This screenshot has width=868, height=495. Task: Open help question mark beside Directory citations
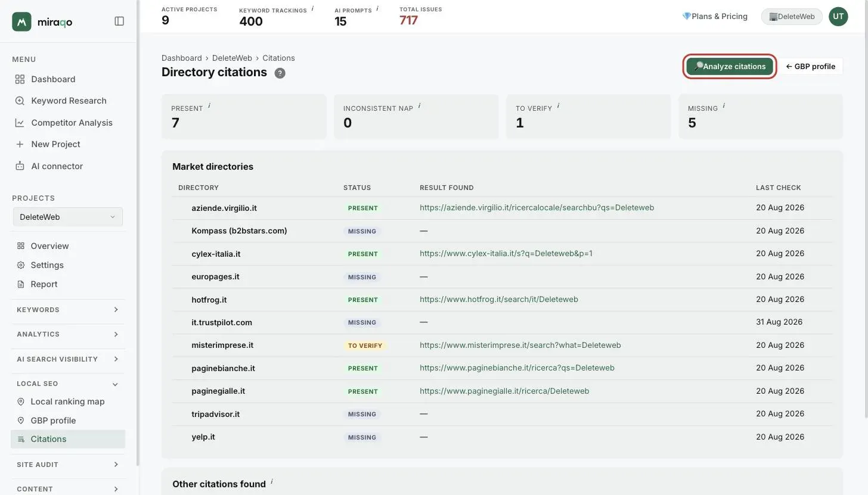[x=280, y=73]
